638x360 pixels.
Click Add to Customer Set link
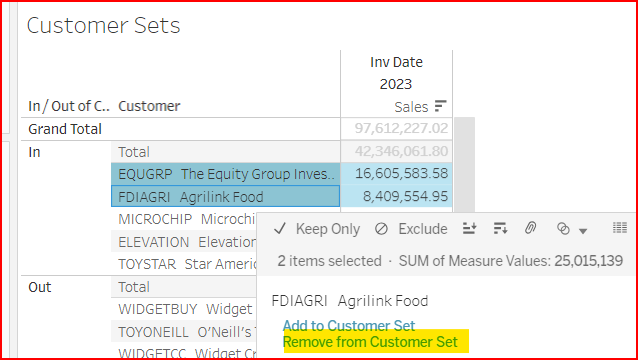coord(349,326)
